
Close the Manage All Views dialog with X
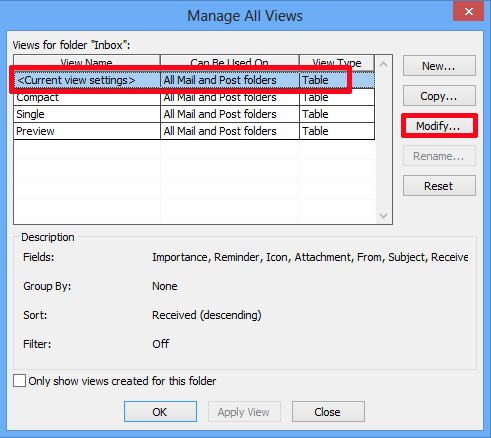pyautogui.click(x=468, y=11)
